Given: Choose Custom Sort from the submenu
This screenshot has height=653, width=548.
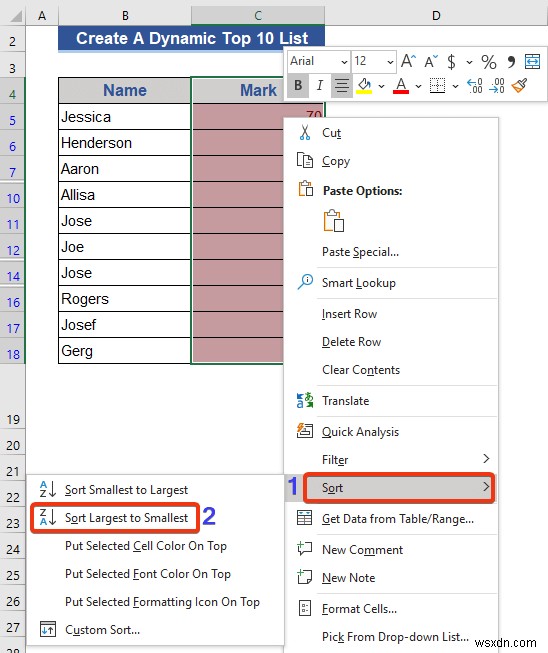Looking at the screenshot, I should click(102, 629).
